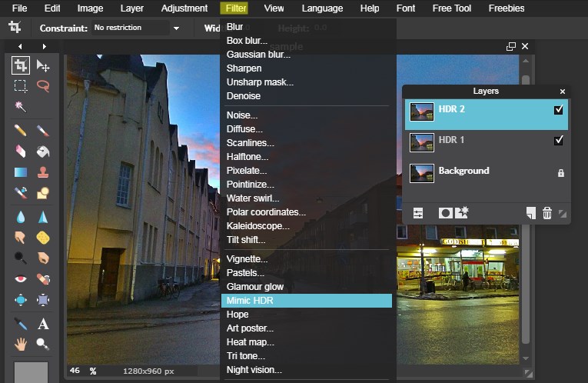Select the Lasso tool
Image resolution: width=588 pixels, height=383 pixels.
coord(43,86)
